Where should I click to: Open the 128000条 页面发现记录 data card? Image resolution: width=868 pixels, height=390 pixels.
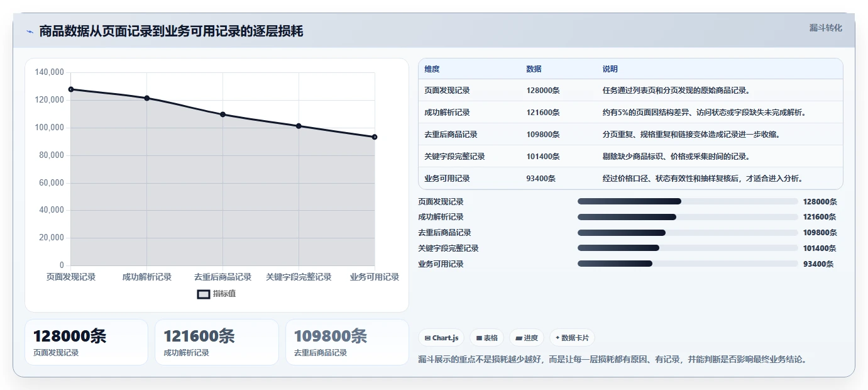[x=86, y=342]
